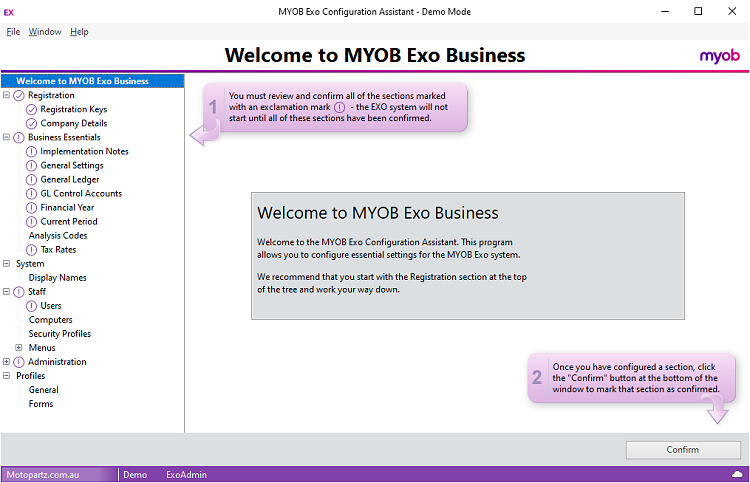Select the System tree label
This screenshot has width=750, height=483.
[x=30, y=263]
